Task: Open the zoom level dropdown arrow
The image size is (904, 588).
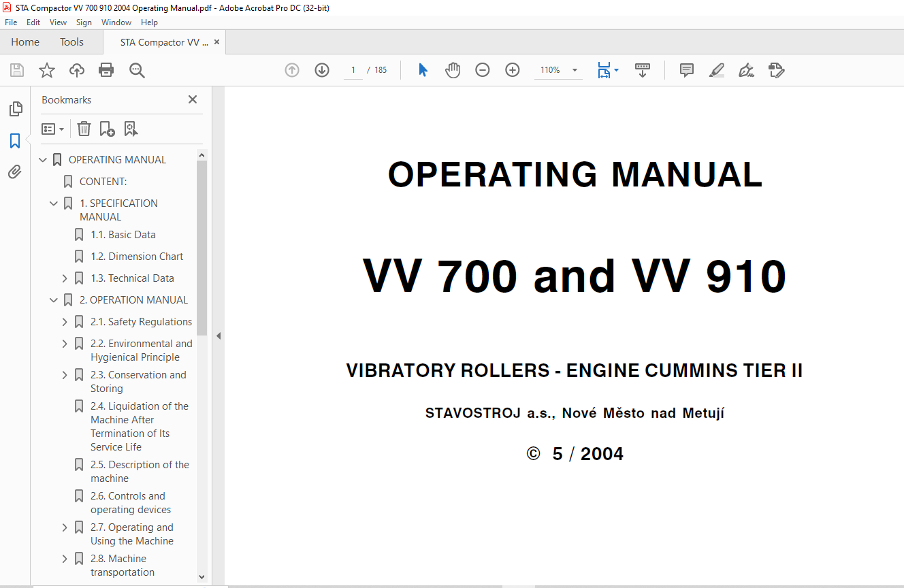Action: click(x=575, y=70)
